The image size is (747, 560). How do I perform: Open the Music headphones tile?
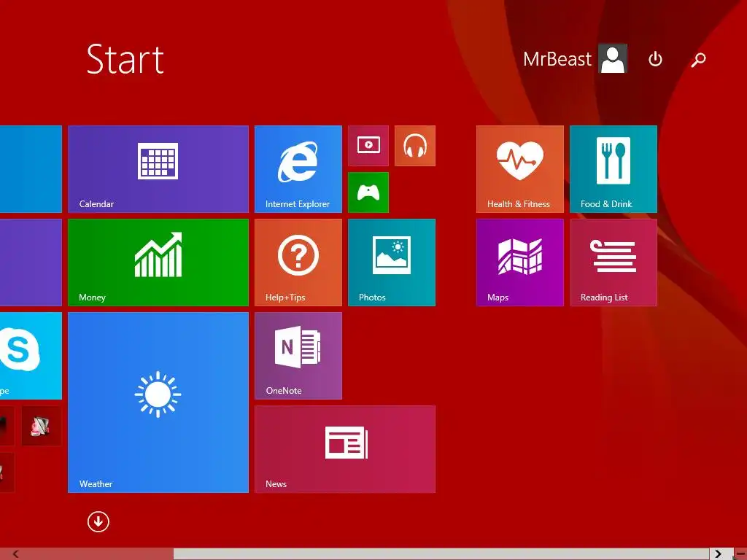[415, 146]
